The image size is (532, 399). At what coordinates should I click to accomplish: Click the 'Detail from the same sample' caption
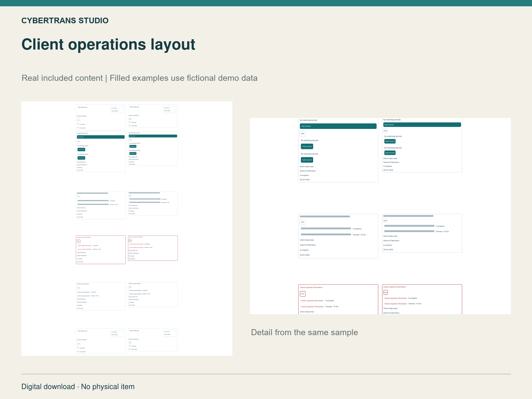305,332
